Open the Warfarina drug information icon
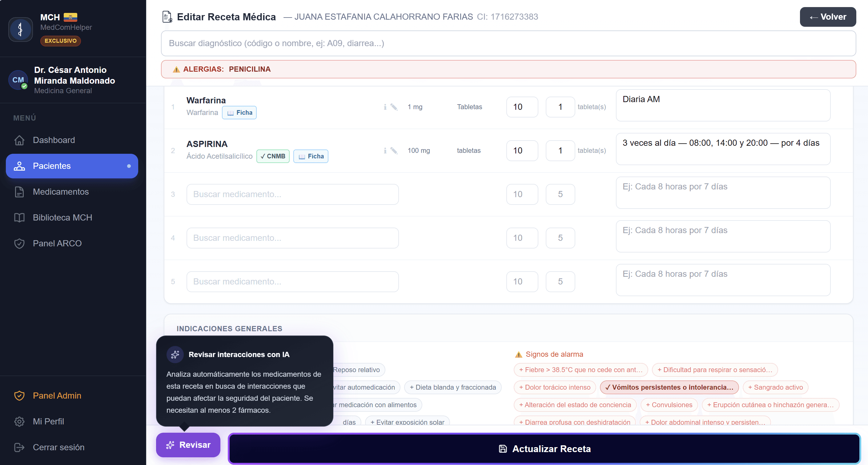This screenshot has height=465, width=868. pos(385,107)
